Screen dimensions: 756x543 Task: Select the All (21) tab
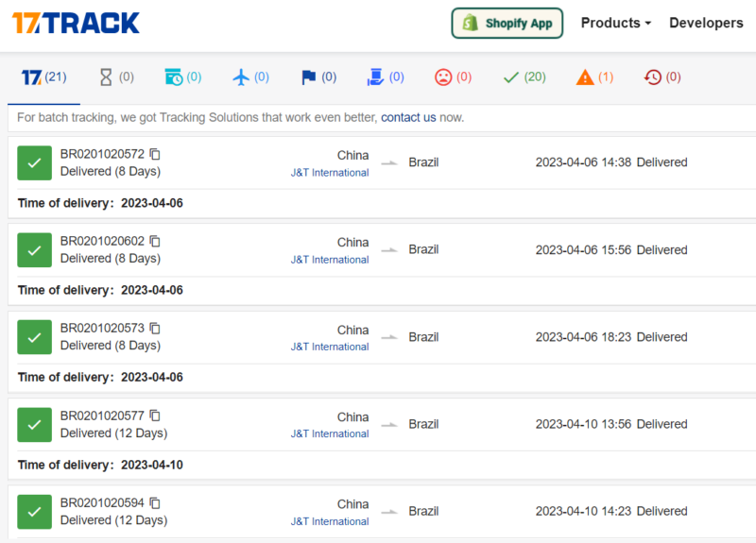point(43,77)
